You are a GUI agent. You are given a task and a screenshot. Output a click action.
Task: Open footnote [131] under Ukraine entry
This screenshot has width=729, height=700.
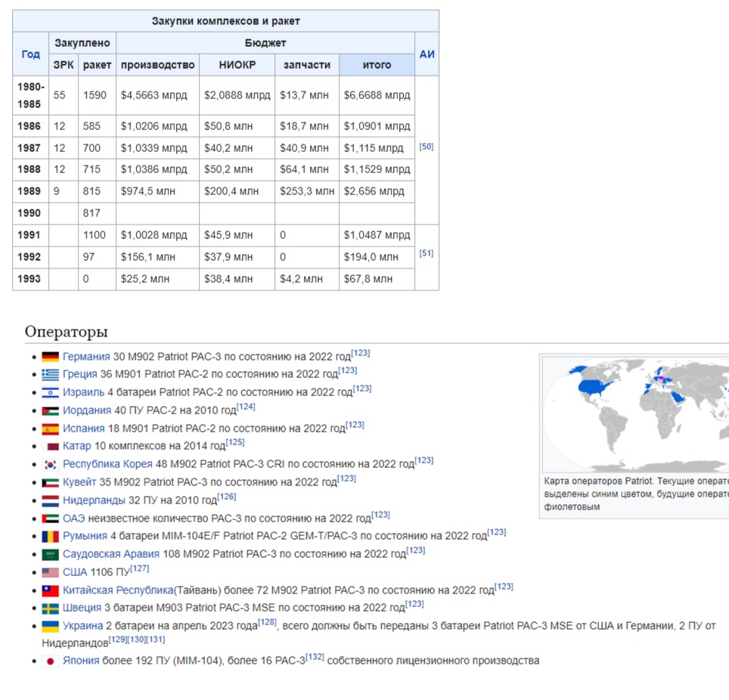[x=156, y=640]
